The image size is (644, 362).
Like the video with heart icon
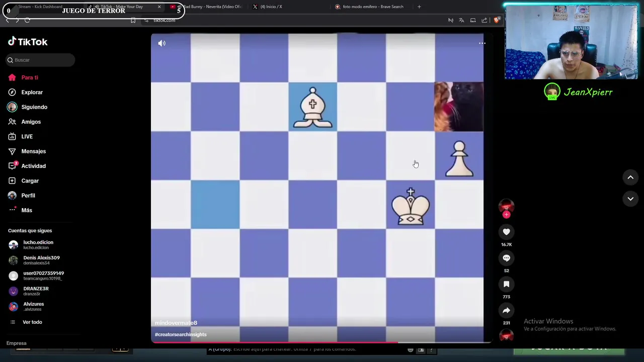pos(506,232)
